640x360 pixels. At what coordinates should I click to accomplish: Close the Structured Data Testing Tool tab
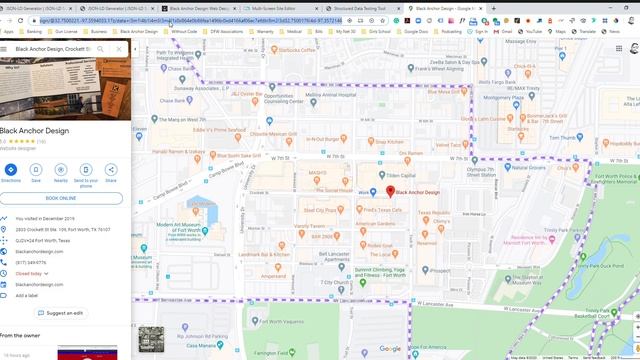pyautogui.click(x=398, y=8)
